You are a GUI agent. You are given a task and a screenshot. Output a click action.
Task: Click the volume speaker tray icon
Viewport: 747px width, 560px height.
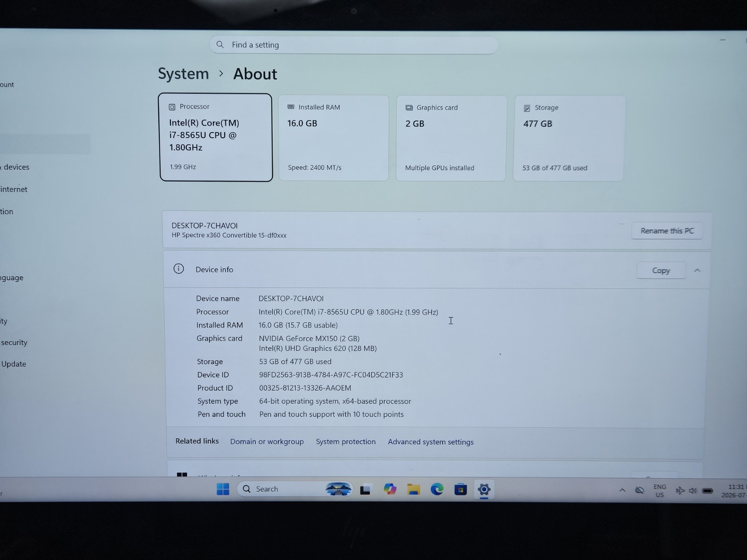pyautogui.click(x=693, y=490)
